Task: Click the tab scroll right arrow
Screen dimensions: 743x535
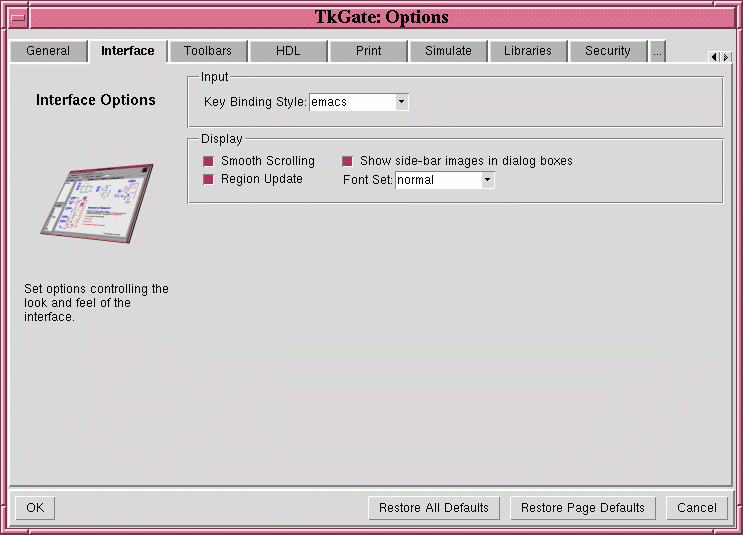Action: [726, 57]
